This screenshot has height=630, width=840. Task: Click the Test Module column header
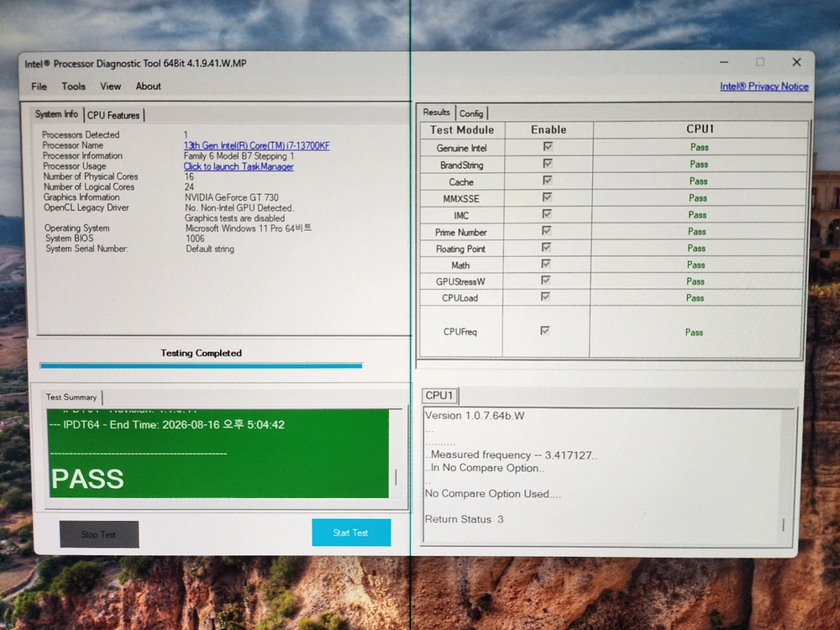(x=462, y=130)
